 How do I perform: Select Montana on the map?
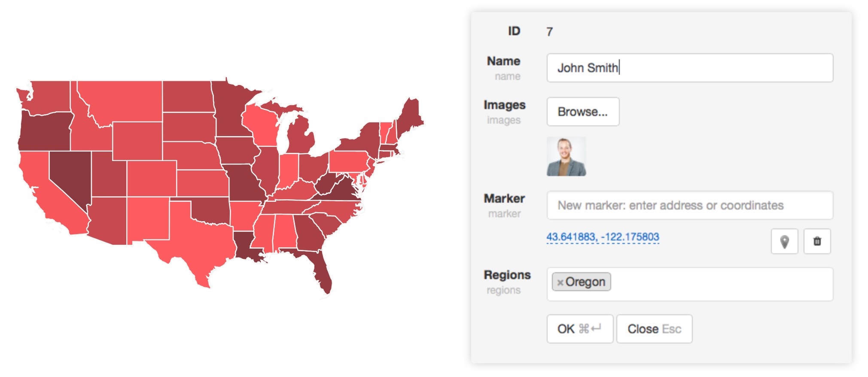(x=120, y=101)
